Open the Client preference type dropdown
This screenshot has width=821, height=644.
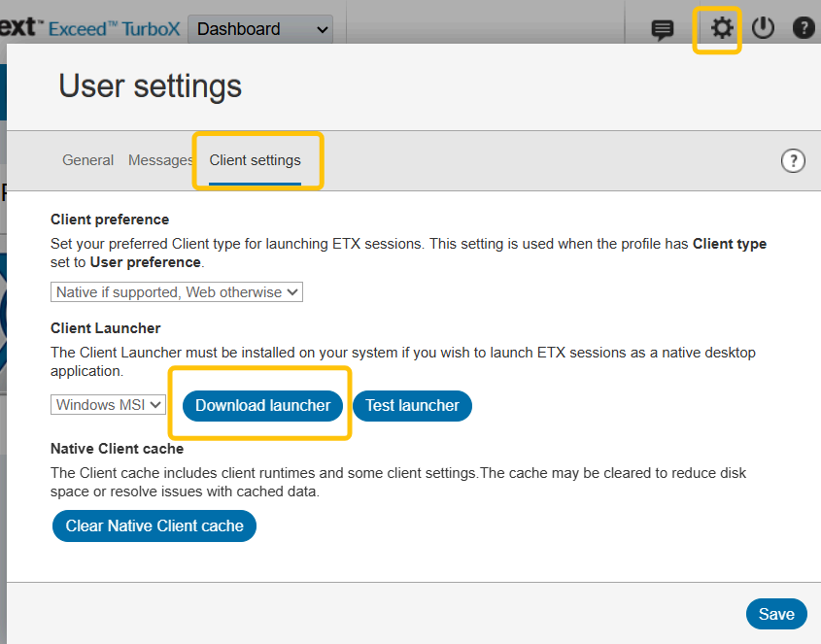(177, 292)
